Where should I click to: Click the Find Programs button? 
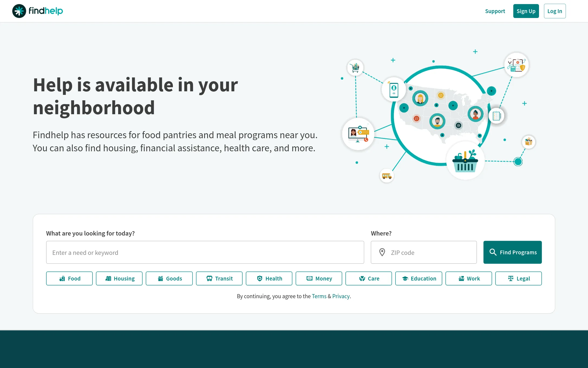click(513, 252)
